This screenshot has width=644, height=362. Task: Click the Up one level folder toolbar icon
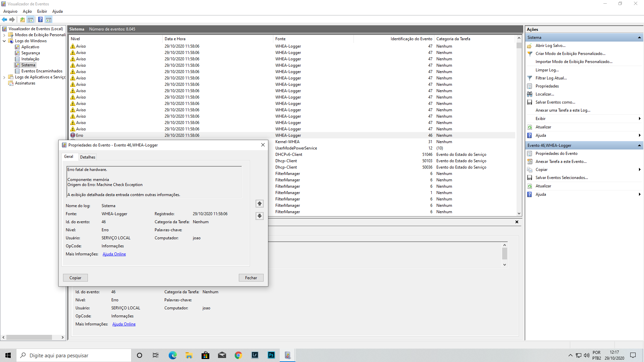[x=22, y=19]
